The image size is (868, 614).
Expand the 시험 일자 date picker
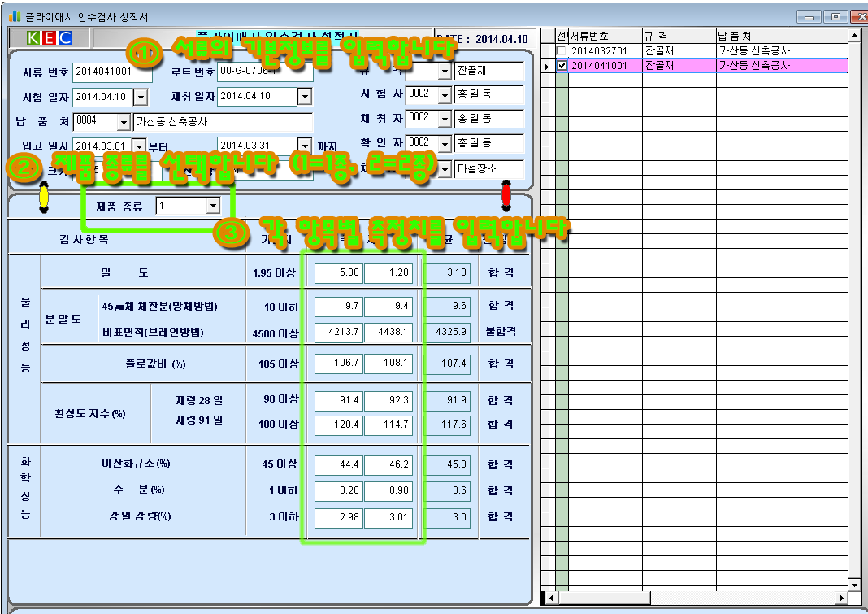[140, 97]
